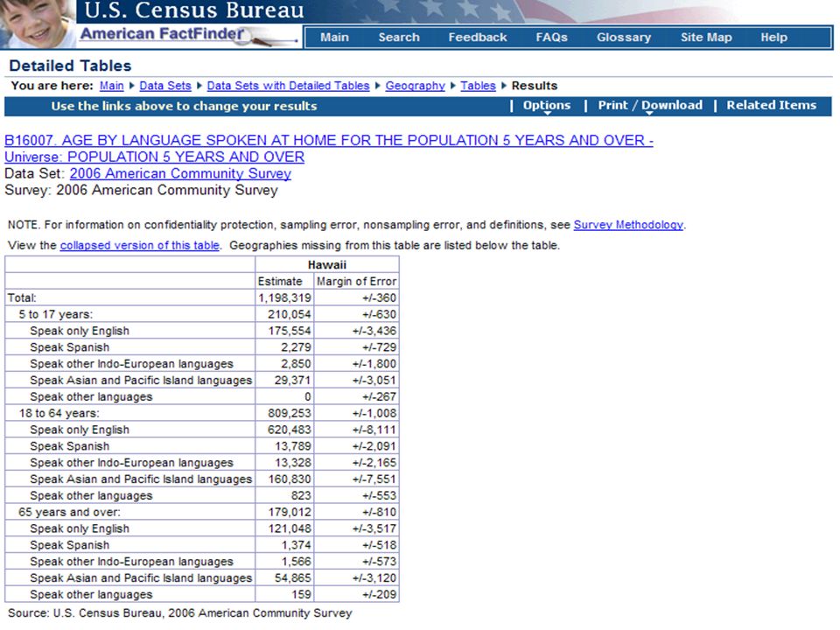The height and width of the screenshot is (630, 840).
Task: Click the Hawaii column header
Action: (326, 264)
